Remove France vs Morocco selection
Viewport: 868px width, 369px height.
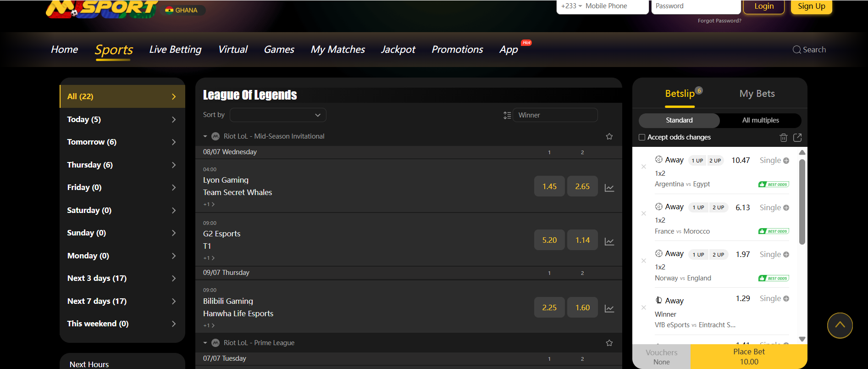[x=644, y=213]
